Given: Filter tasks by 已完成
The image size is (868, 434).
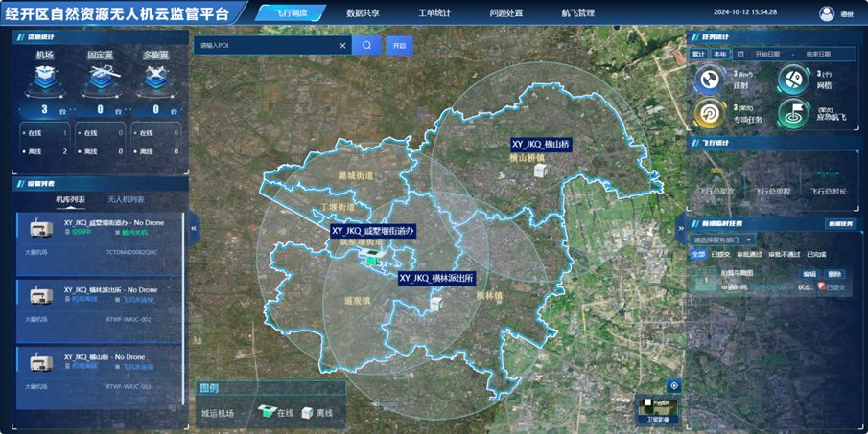Looking at the screenshot, I should [x=816, y=254].
